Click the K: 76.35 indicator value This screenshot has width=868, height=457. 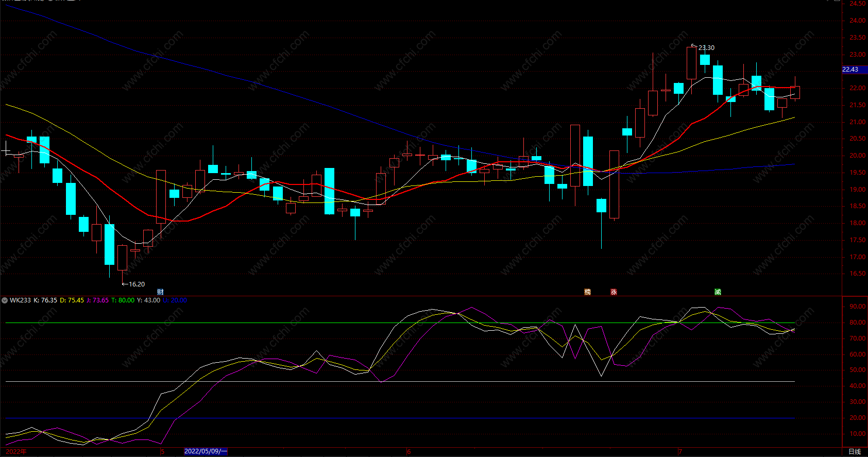tap(45, 300)
